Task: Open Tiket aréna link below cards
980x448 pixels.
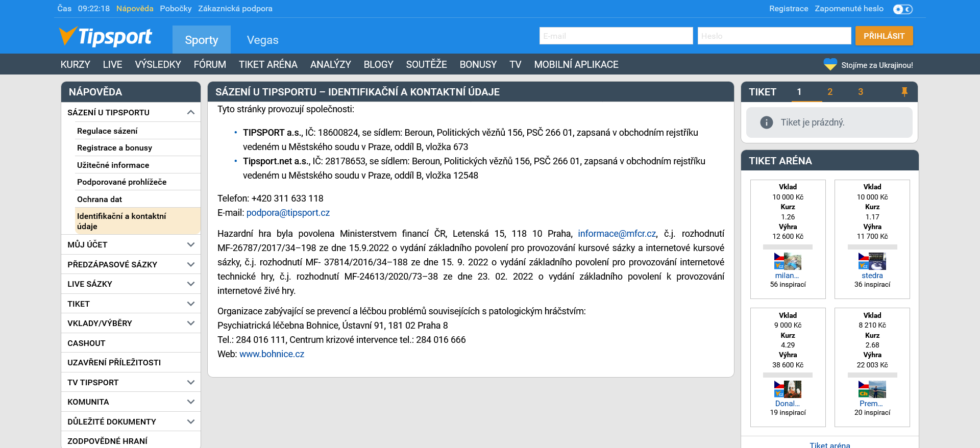Action: click(x=830, y=445)
